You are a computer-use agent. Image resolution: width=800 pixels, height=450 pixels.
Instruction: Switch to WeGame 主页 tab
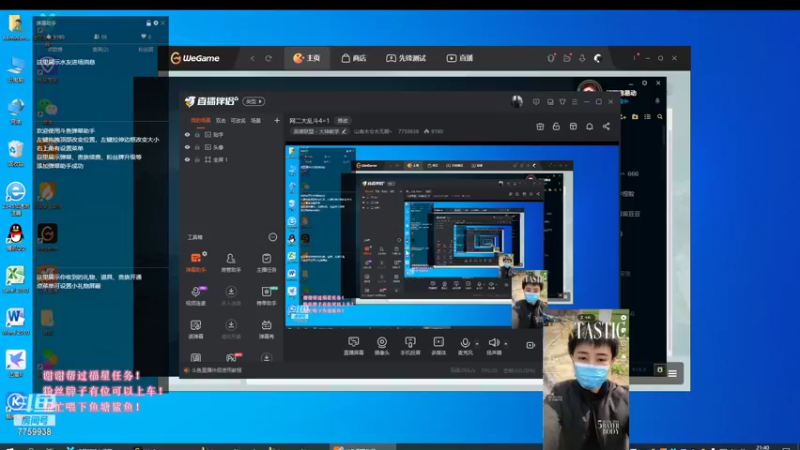tap(307, 58)
